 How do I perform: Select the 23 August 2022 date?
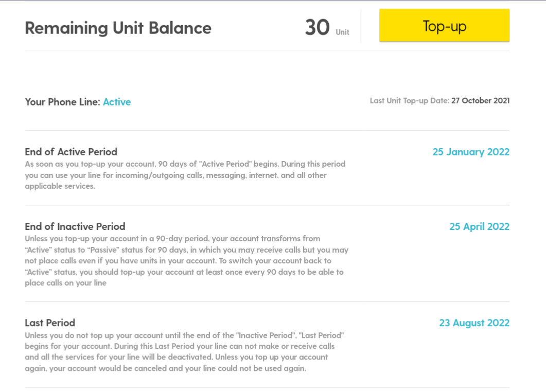point(474,323)
